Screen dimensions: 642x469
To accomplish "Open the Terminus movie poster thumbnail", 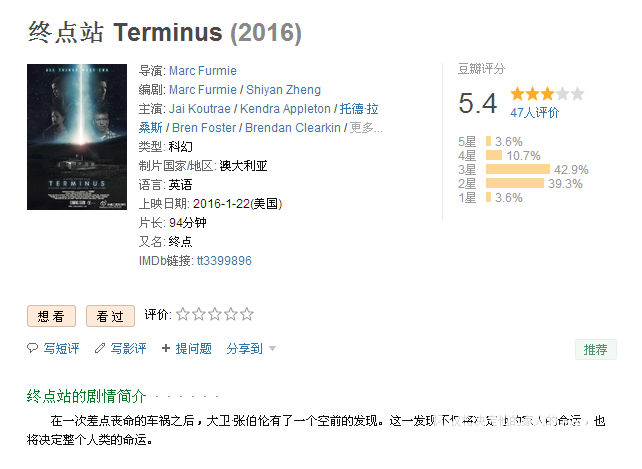I will [77, 137].
